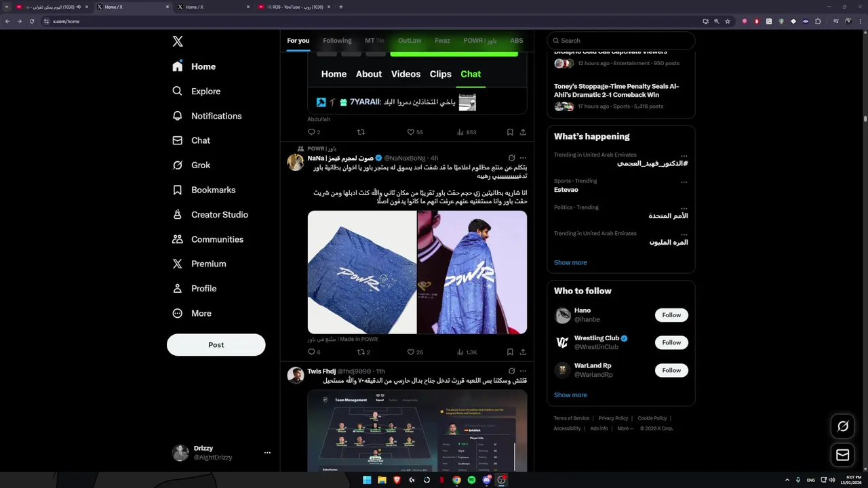Switch to the Fwaz list tab

click(x=442, y=41)
